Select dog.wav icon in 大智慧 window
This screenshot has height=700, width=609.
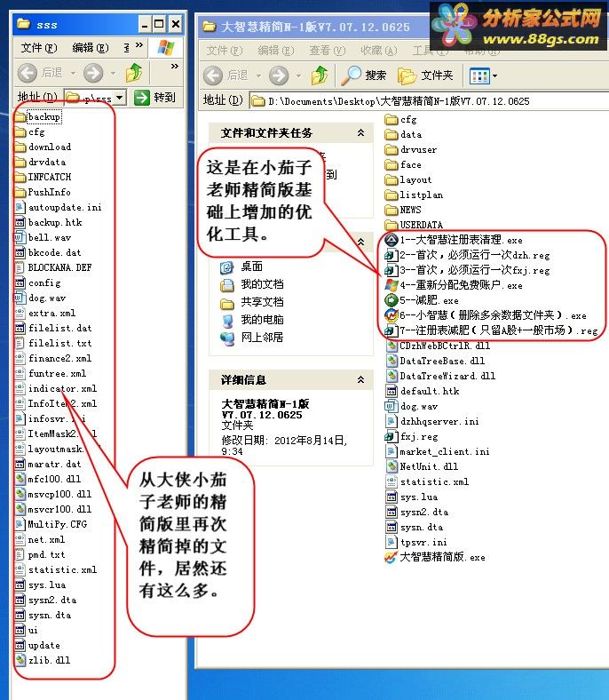click(x=391, y=406)
